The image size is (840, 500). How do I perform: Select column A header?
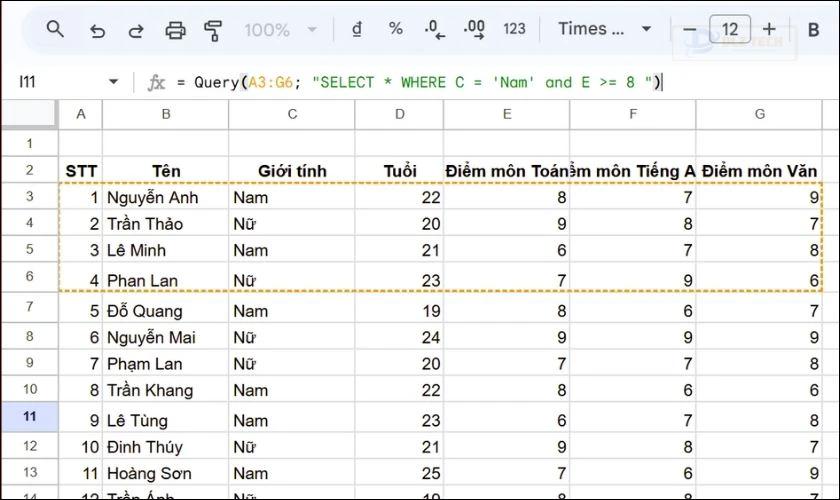(80, 114)
